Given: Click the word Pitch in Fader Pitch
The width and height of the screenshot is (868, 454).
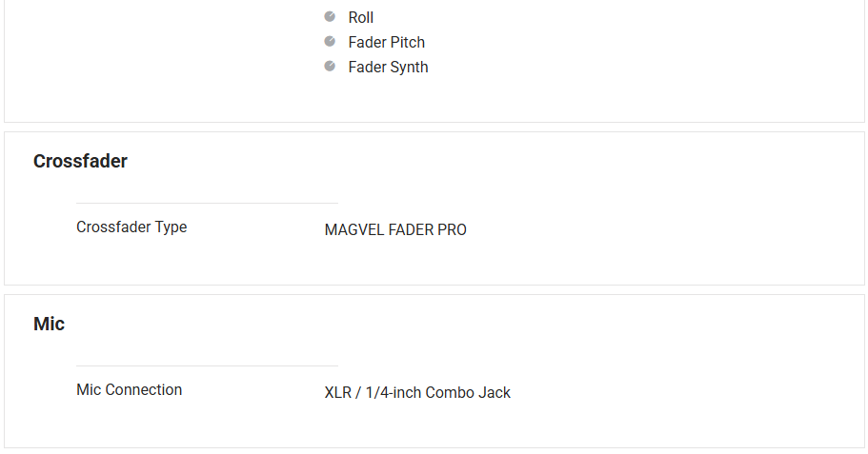Looking at the screenshot, I should tap(406, 42).
